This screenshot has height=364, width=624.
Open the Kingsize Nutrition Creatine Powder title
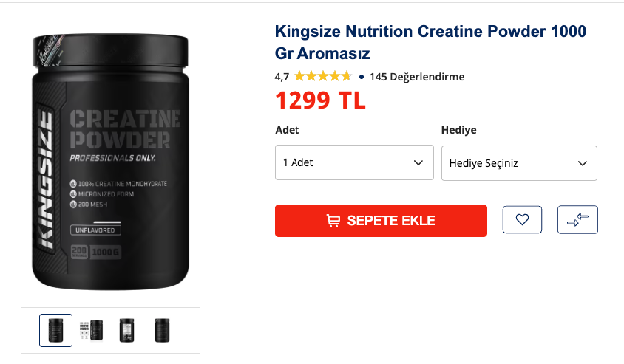pyautogui.click(x=430, y=42)
